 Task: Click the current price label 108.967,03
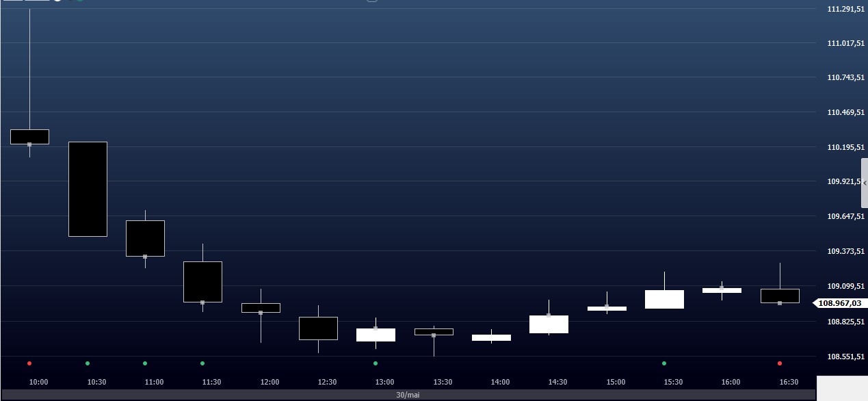839,303
